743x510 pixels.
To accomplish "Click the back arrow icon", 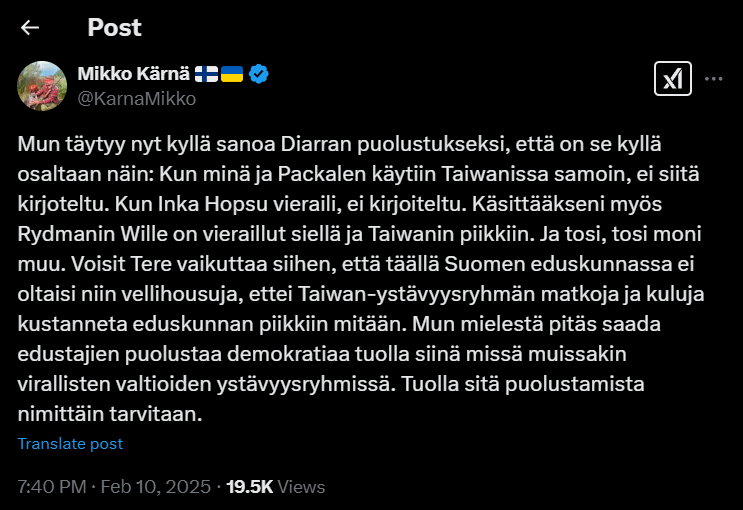I will [30, 27].
